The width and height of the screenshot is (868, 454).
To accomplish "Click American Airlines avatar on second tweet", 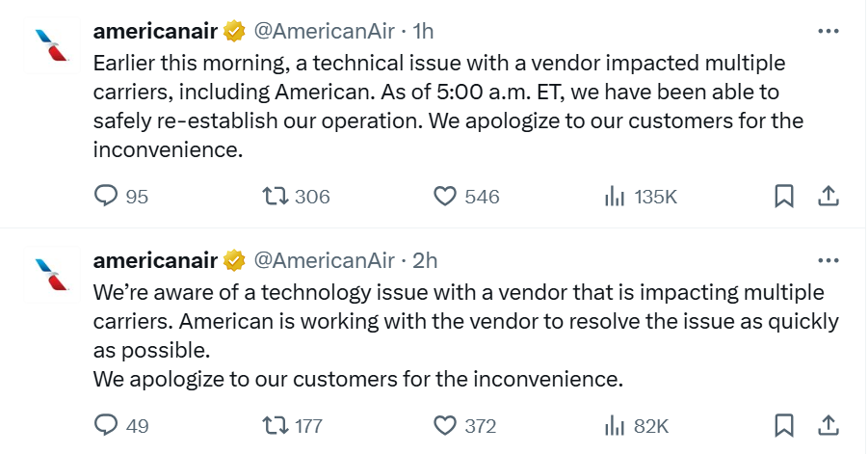I will tap(50, 274).
